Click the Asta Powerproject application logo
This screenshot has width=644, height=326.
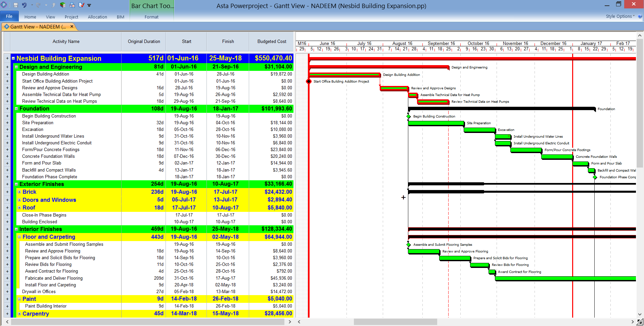4,5
